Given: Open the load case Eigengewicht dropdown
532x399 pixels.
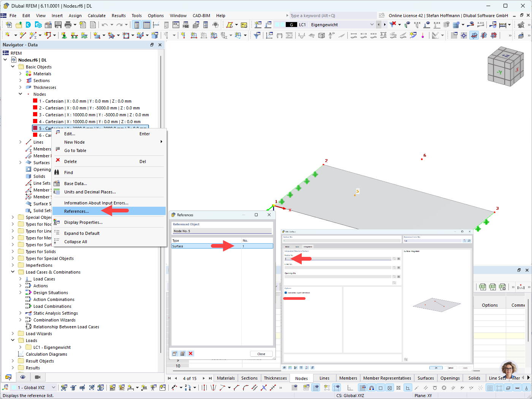Looking at the screenshot, I should (372, 25).
